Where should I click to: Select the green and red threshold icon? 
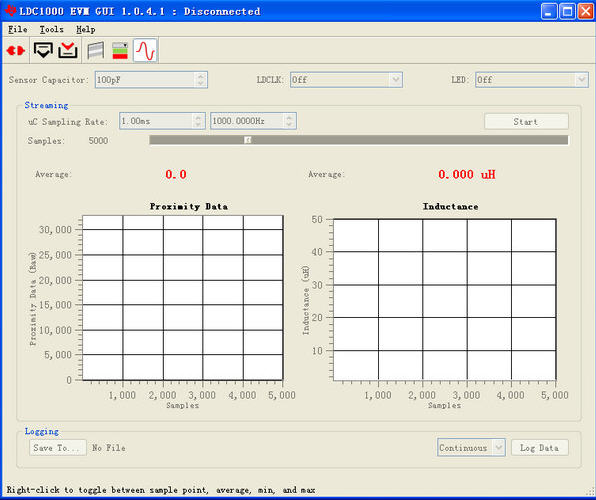click(120, 50)
